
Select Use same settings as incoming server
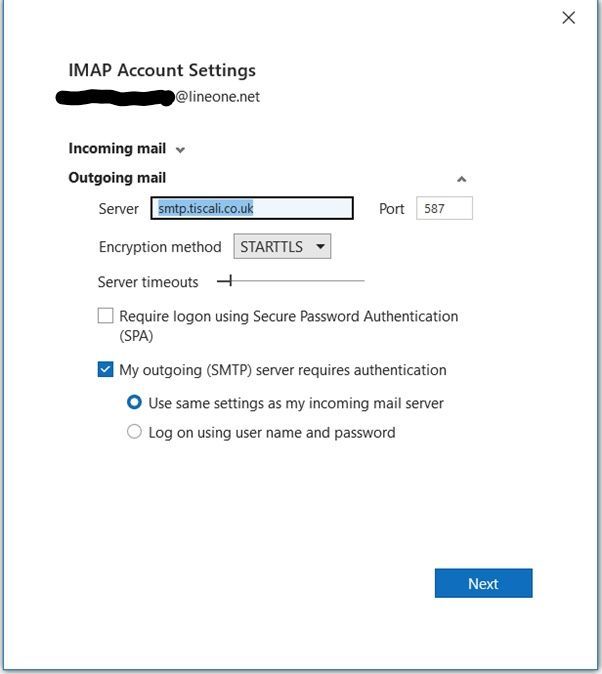(134, 403)
